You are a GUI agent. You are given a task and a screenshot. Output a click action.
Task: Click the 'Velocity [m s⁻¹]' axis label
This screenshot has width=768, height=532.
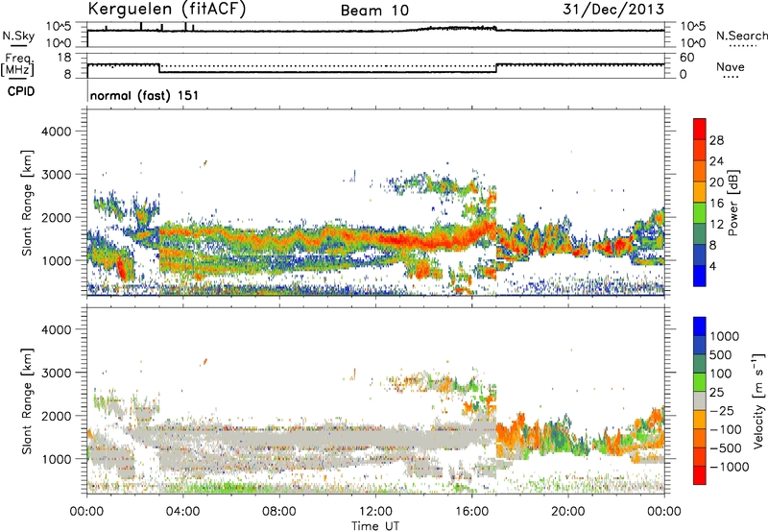[x=758, y=400]
